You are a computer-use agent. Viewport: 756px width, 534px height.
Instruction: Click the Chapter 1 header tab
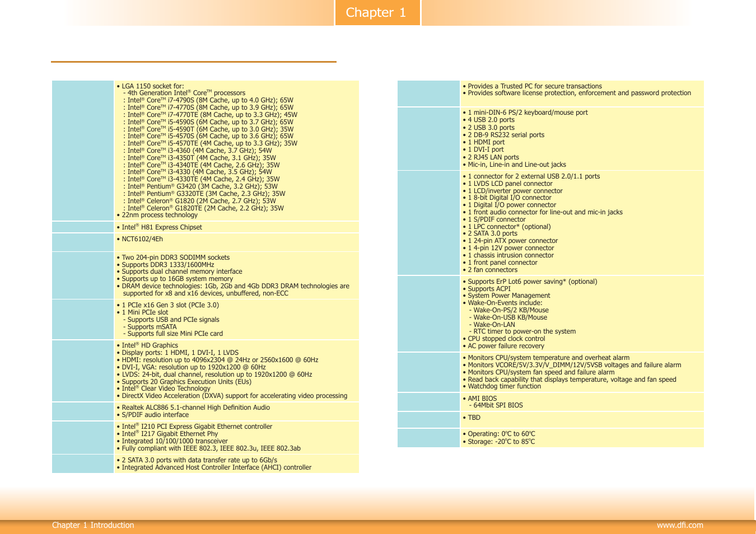(x=378, y=12)
